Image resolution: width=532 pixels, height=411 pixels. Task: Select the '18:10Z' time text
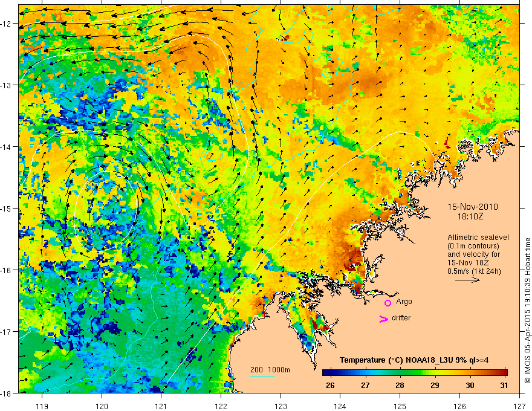(x=470, y=216)
